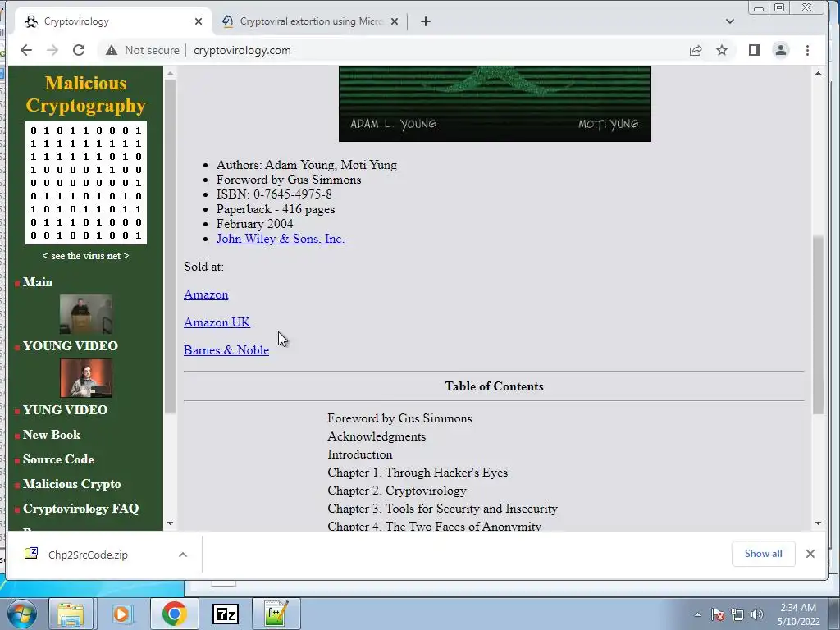The height and width of the screenshot is (630, 840).
Task: Click the Young video thumbnail
Action: (85, 314)
